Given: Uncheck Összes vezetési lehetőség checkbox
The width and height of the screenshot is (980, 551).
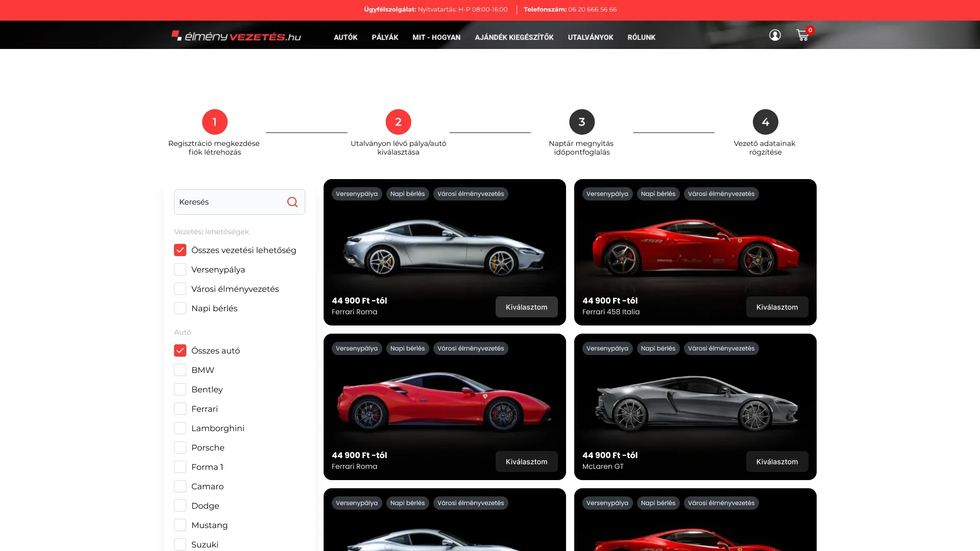Looking at the screenshot, I should (x=180, y=250).
